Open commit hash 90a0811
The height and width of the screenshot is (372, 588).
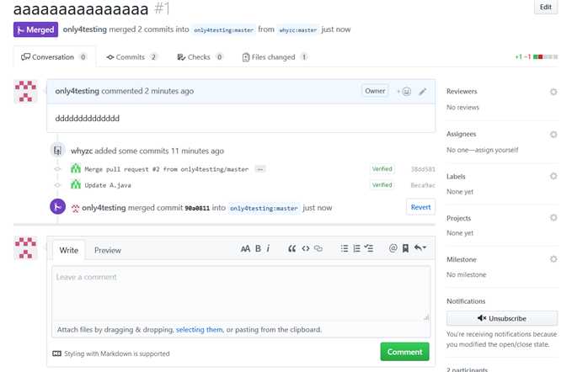(x=197, y=208)
